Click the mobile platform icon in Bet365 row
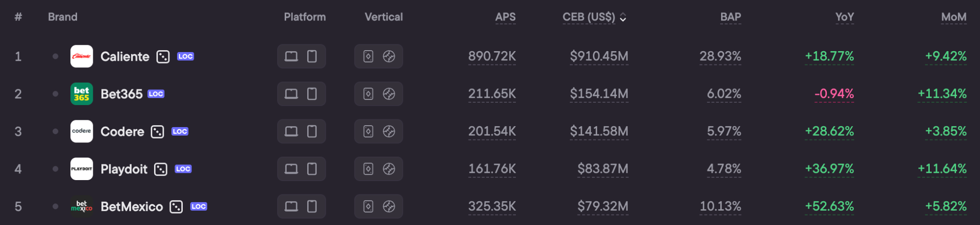This screenshot has height=225, width=980. click(312, 94)
